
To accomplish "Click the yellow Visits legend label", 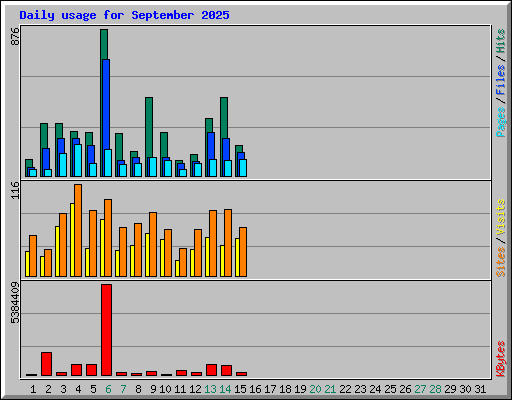I will (501, 217).
